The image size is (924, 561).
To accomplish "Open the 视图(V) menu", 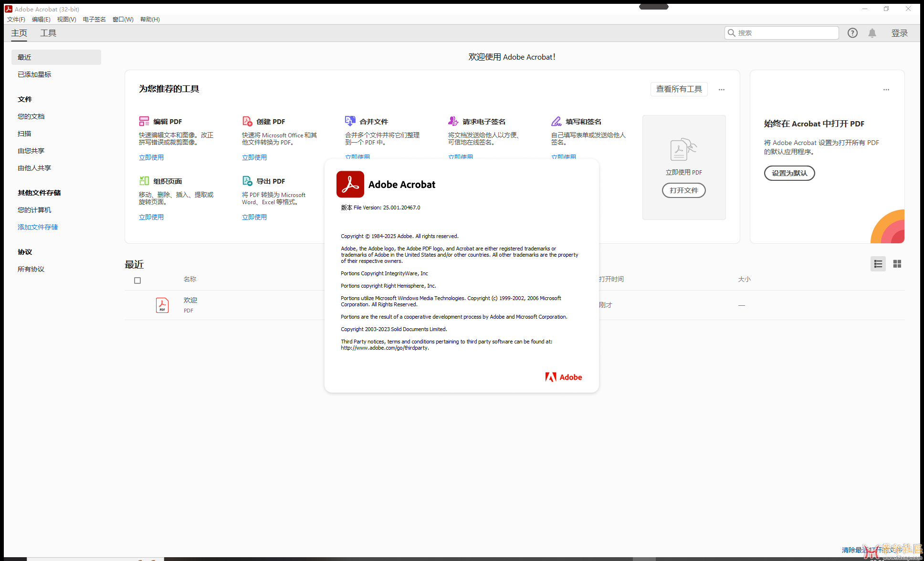I will pyautogui.click(x=66, y=20).
